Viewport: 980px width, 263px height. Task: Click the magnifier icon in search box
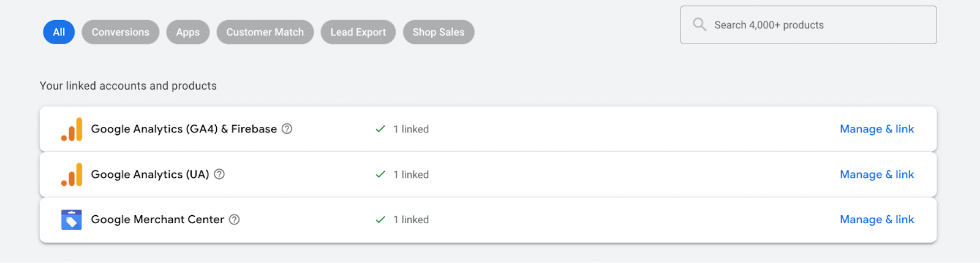(x=699, y=25)
